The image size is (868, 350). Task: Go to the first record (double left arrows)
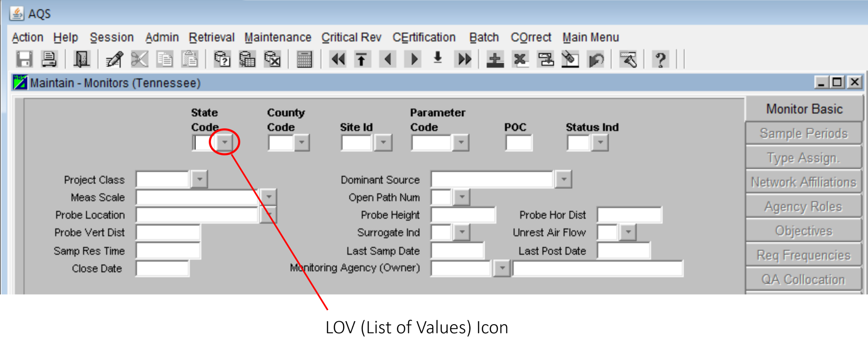click(338, 59)
